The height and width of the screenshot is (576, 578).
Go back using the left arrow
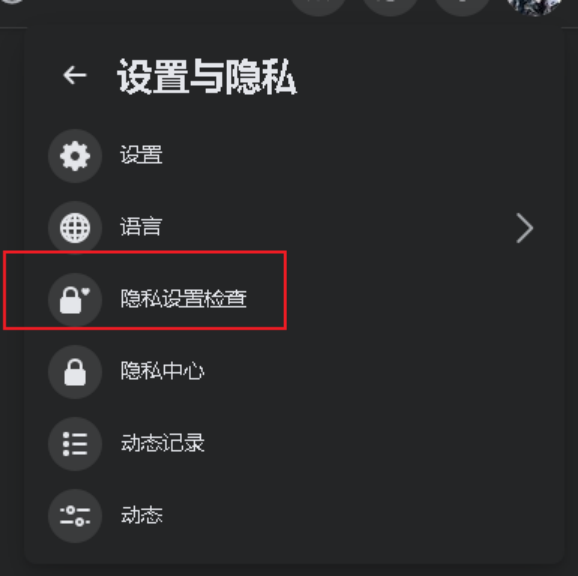click(x=75, y=75)
